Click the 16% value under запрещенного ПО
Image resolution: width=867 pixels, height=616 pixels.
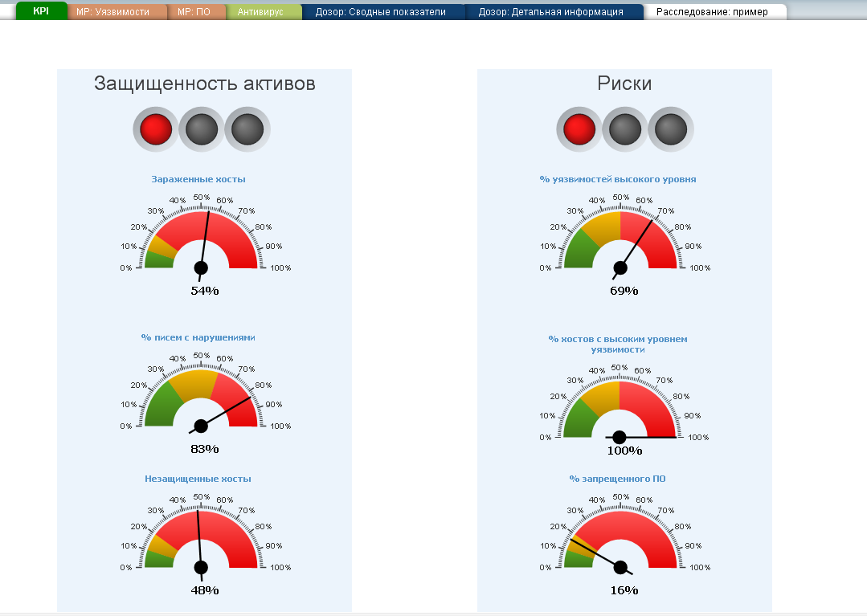[x=624, y=590]
